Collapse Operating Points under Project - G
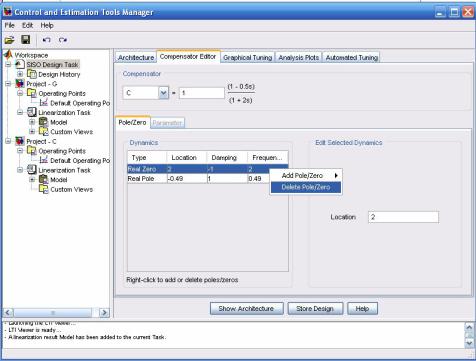The height and width of the screenshot is (361, 476). (20, 93)
